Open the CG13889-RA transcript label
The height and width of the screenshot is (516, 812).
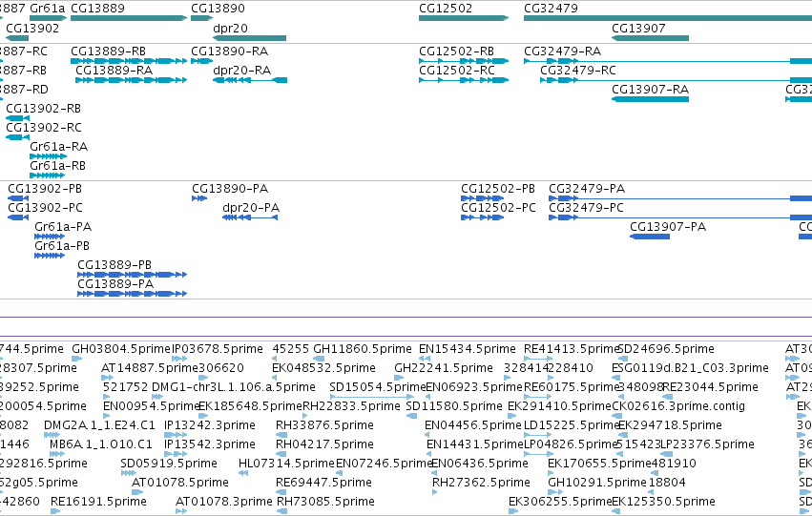pyautogui.click(x=114, y=71)
